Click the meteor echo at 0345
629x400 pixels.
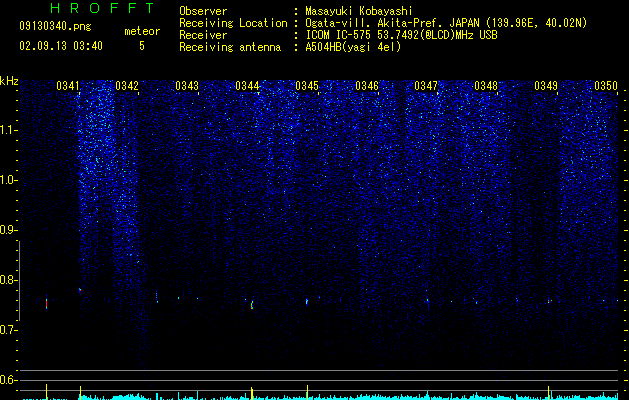pos(307,301)
